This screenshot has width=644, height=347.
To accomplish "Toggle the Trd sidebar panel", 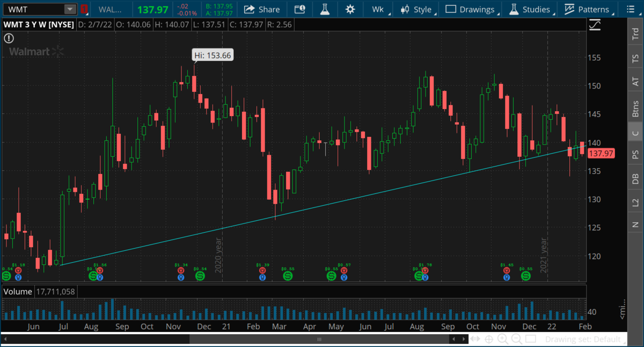I will click(x=635, y=34).
